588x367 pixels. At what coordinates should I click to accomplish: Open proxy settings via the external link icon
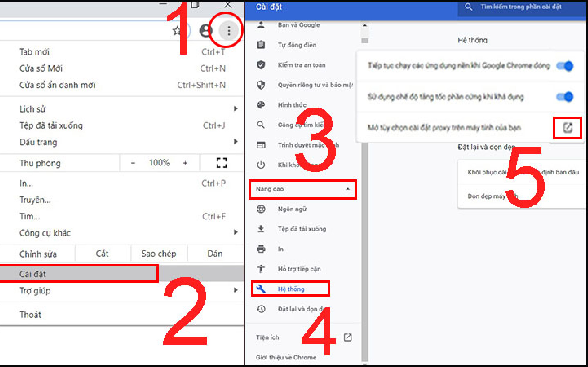[x=568, y=128]
